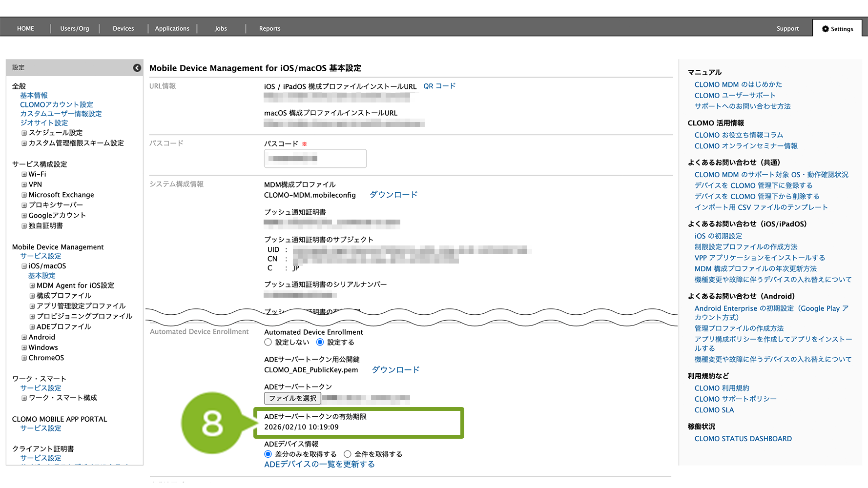Select 設定する for Automated Device Enrollment
The image size is (868, 488).
[320, 342]
